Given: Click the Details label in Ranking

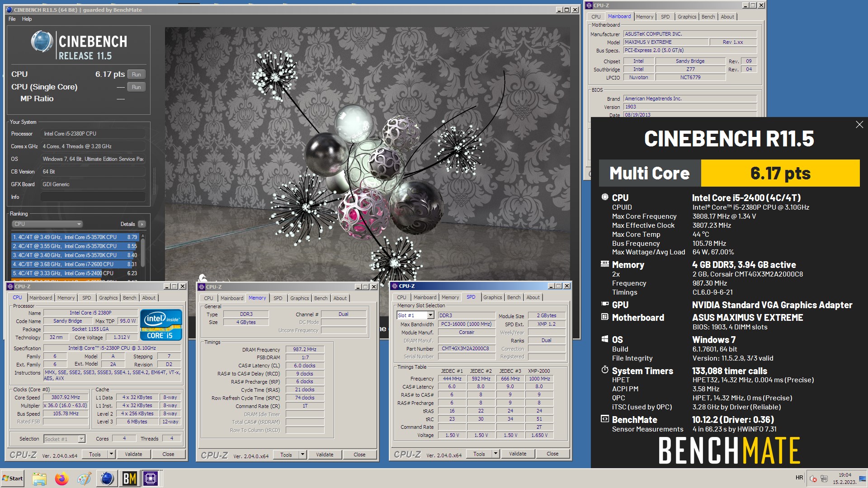Looking at the screenshot, I should click(x=127, y=224).
